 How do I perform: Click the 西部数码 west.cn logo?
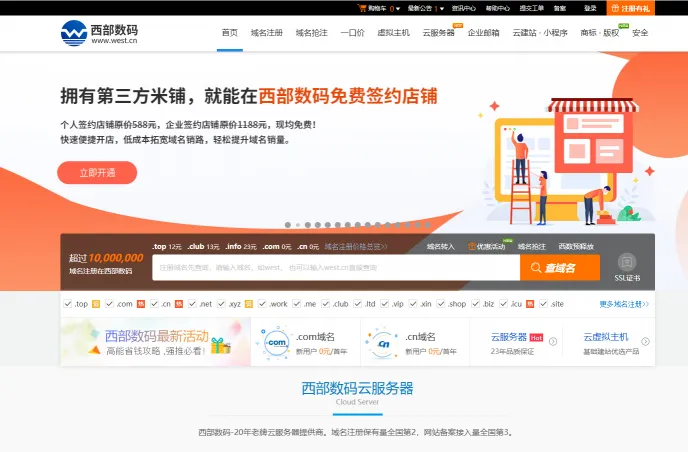[x=99, y=33]
